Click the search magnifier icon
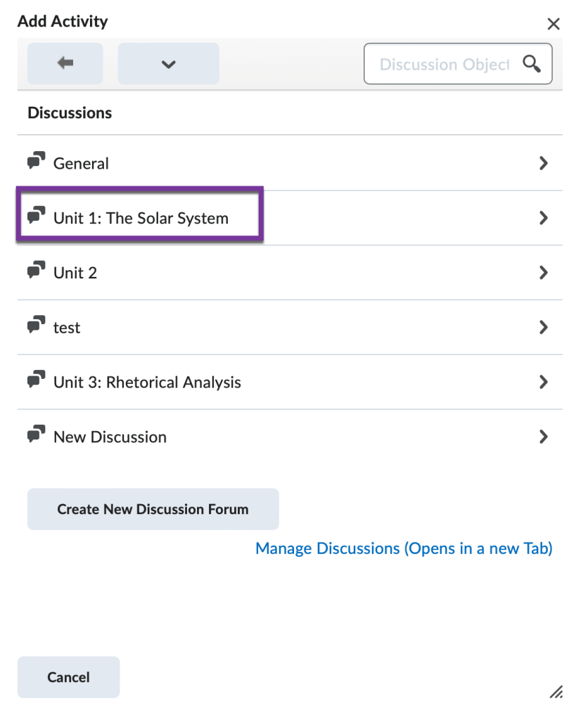The image size is (588, 720). [x=532, y=63]
